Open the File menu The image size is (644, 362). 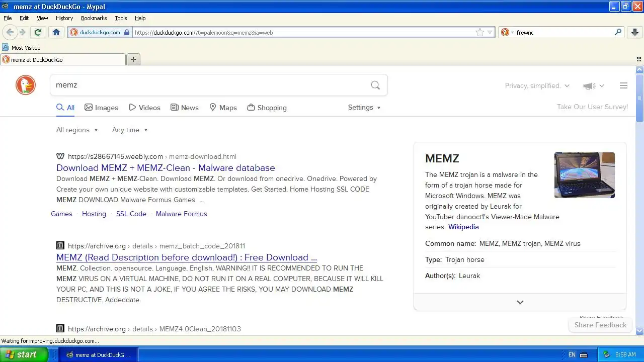[x=8, y=18]
